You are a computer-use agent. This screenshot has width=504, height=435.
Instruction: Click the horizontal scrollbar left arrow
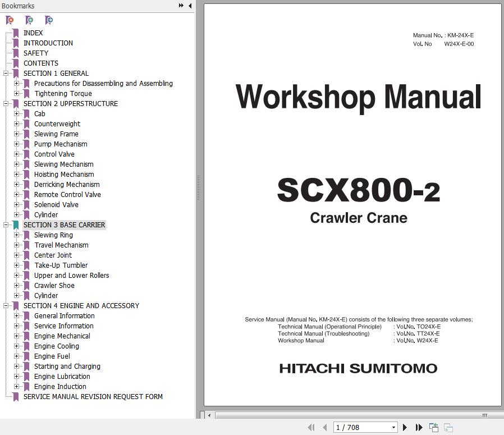point(209,415)
